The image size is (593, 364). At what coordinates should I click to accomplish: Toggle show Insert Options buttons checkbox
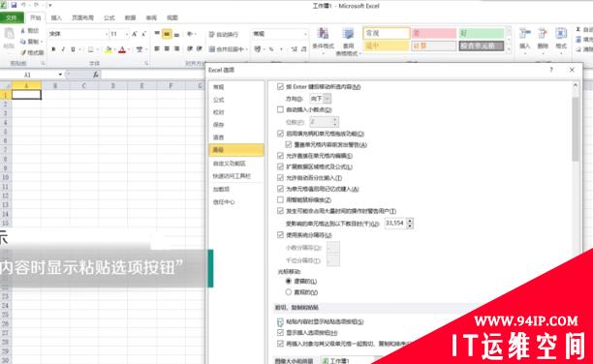pyautogui.click(x=280, y=333)
